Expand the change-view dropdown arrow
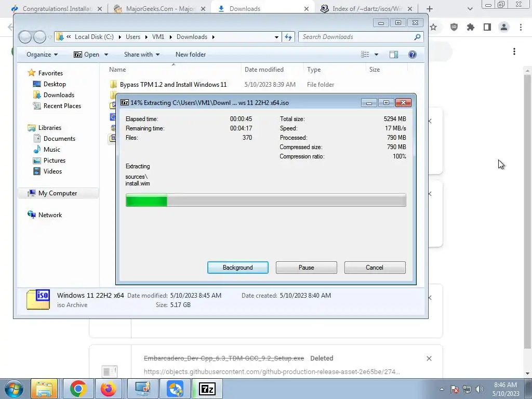532x399 pixels. click(x=376, y=55)
